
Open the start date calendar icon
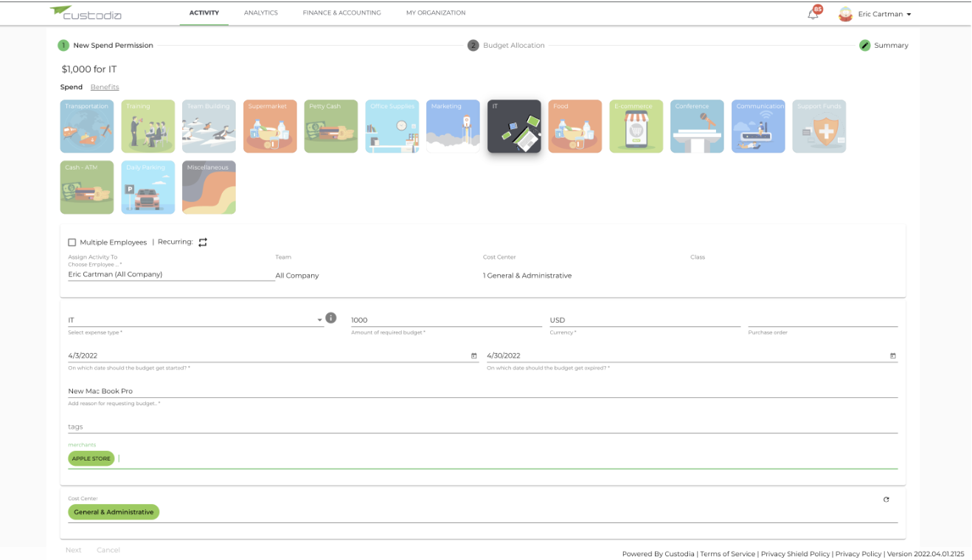point(474,356)
